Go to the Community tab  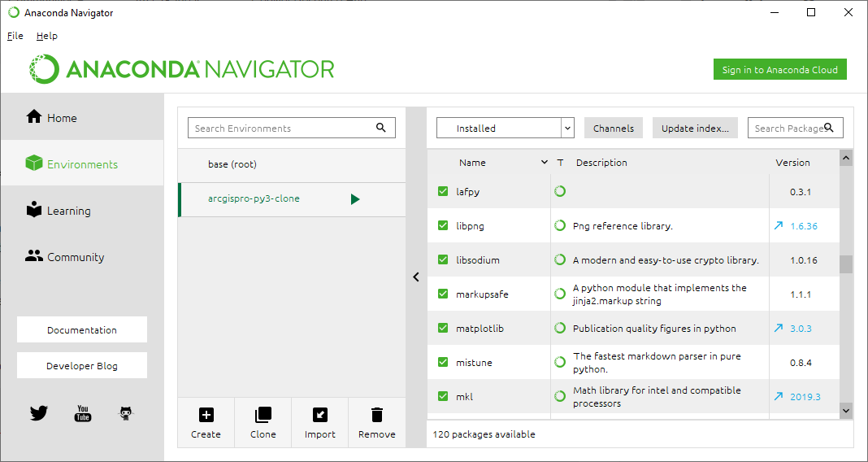(x=82, y=257)
